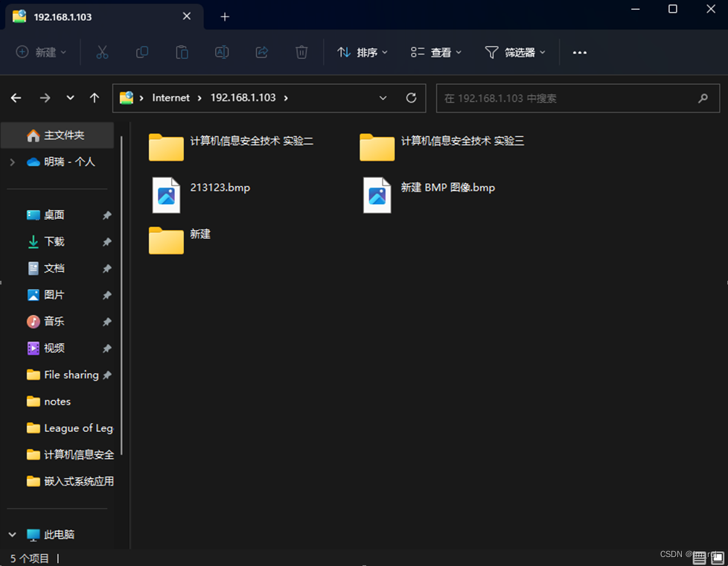Expand the 明瑞 - 个人 OneDrive node
The height and width of the screenshot is (566, 728).
[13, 162]
